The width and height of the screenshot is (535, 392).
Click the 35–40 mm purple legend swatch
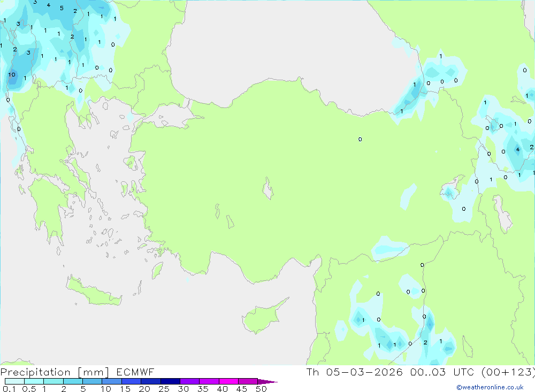[209, 381]
